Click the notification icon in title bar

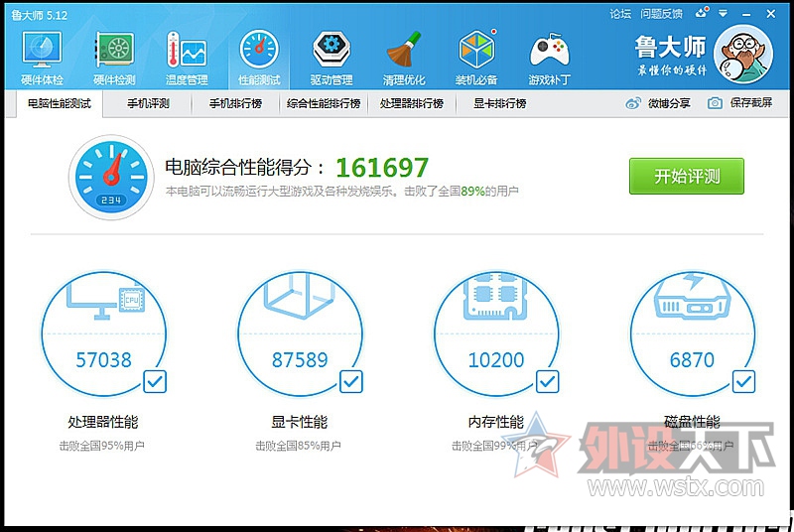point(702,13)
